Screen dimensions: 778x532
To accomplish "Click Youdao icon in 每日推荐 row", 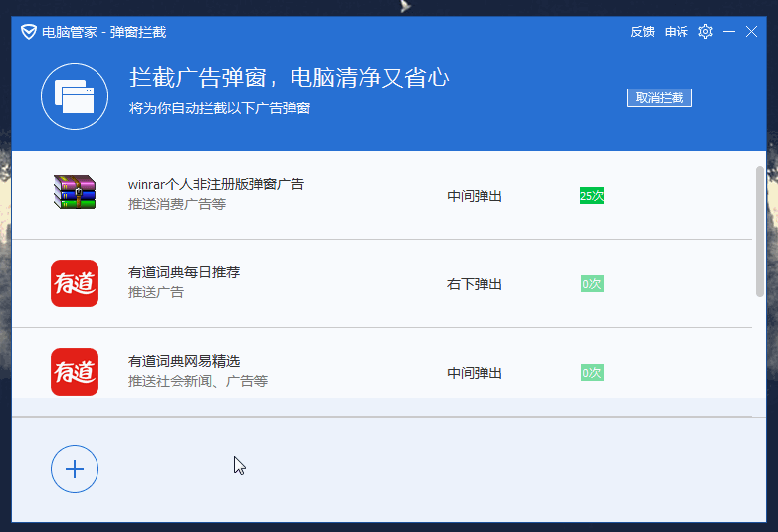I will coord(75,283).
